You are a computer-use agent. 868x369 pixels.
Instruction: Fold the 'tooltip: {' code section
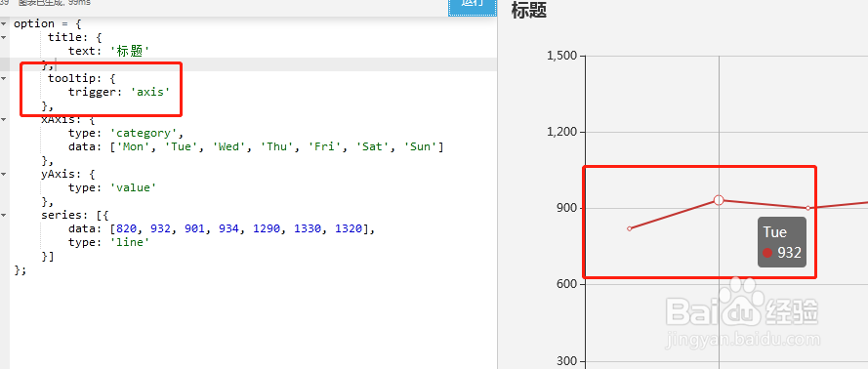(4, 78)
